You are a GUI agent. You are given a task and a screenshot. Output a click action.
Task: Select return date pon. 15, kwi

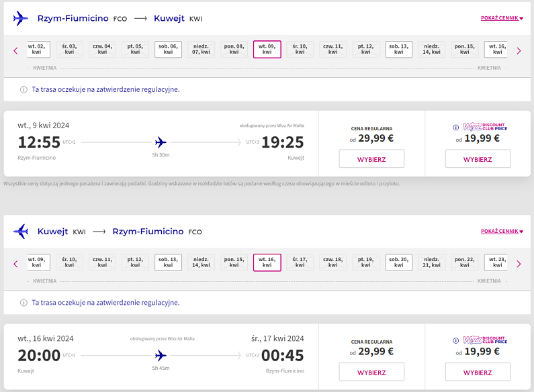(x=234, y=262)
